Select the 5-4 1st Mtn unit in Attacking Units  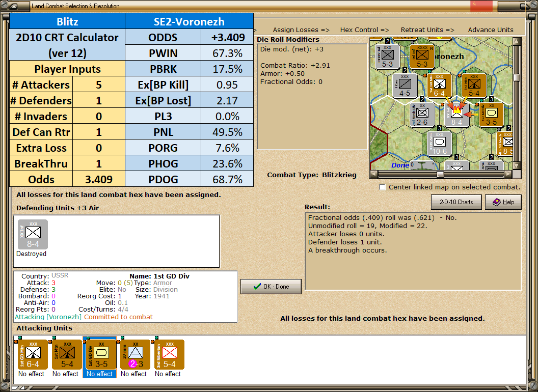click(x=67, y=355)
